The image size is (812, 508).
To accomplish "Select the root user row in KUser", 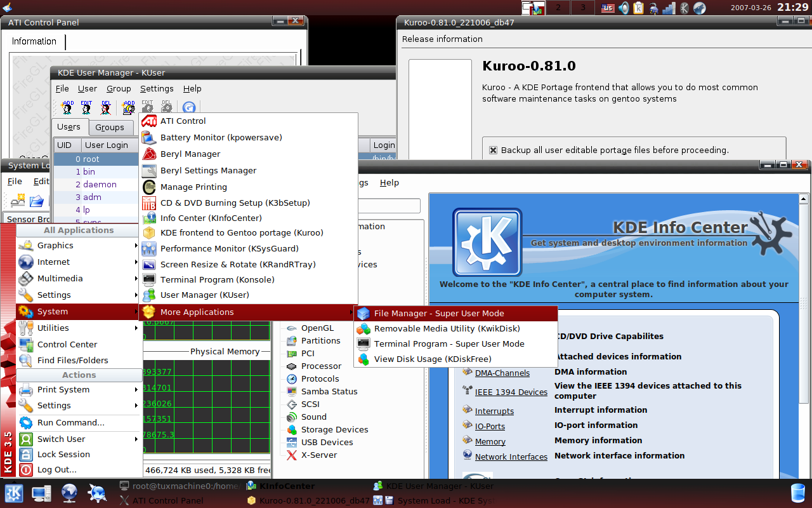I will [96, 159].
